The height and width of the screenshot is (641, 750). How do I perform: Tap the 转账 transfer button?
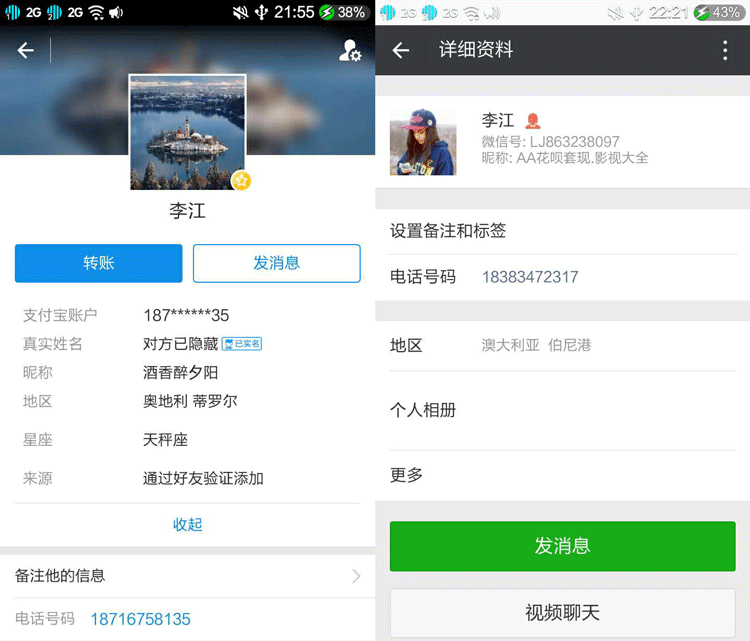tap(99, 263)
